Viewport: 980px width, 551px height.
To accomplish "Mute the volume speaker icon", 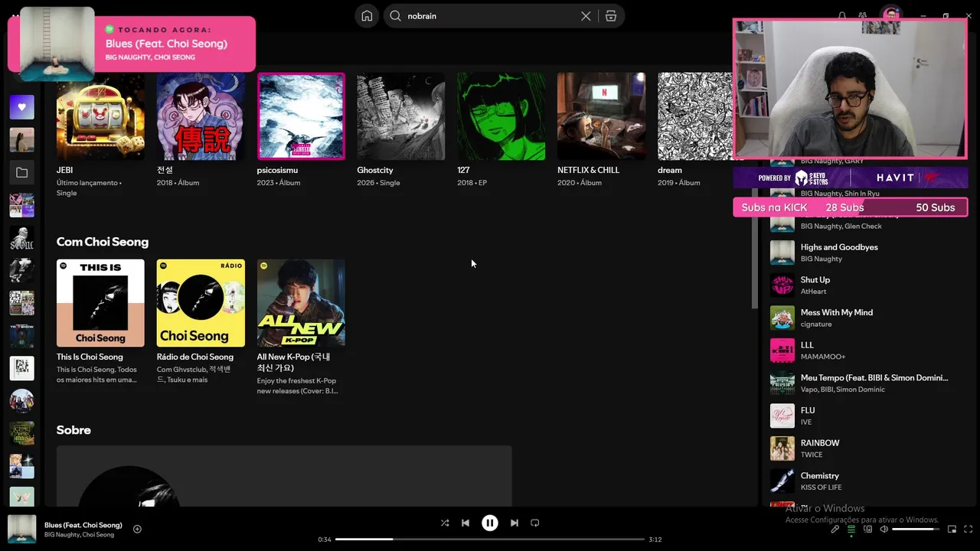I will coord(884,529).
